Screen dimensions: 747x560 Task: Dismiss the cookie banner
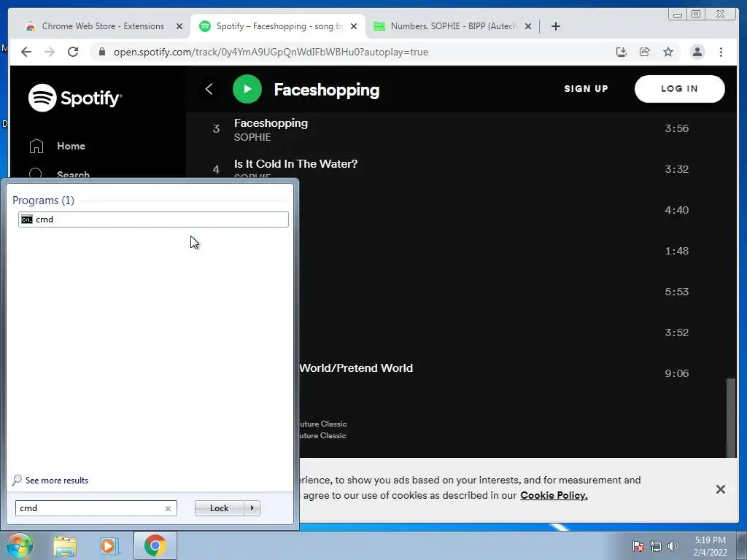tap(720, 489)
